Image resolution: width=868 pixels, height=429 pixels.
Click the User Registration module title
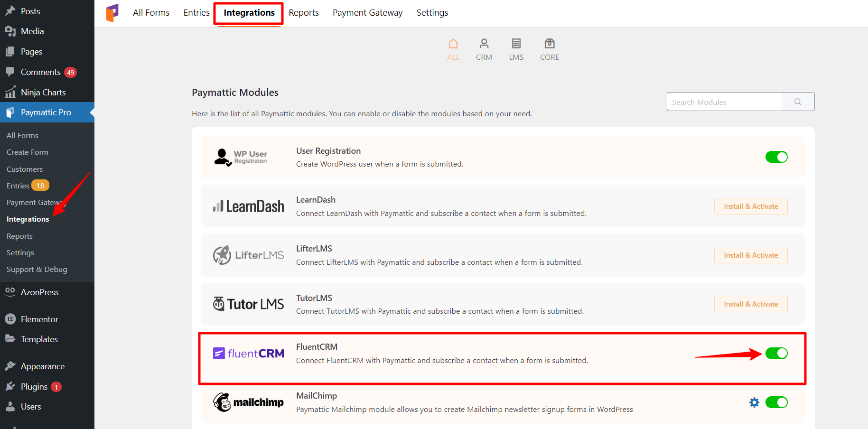click(328, 151)
